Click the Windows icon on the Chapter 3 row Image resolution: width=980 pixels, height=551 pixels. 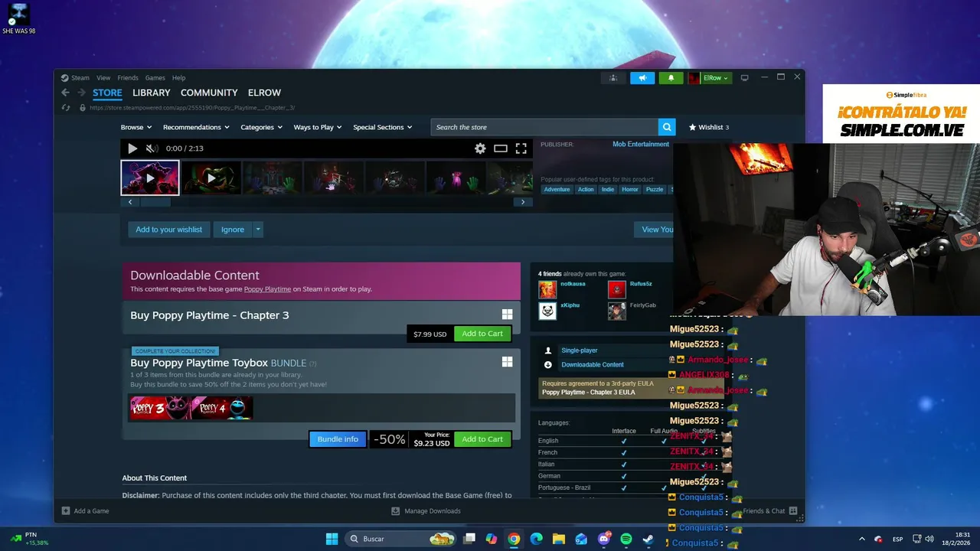coord(507,315)
